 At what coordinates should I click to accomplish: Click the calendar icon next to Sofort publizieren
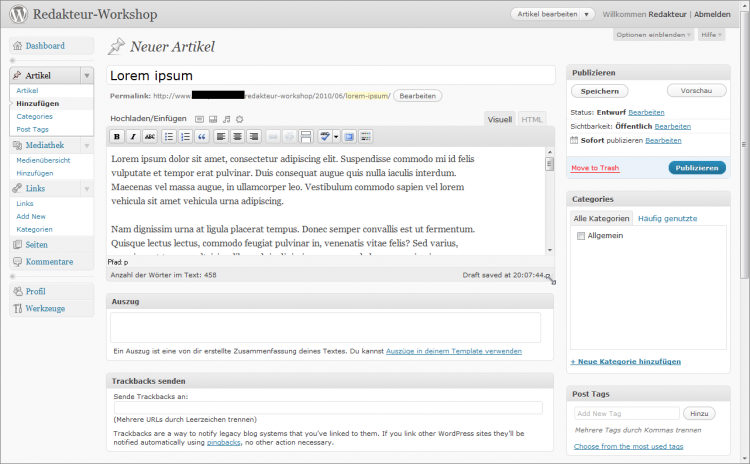pyautogui.click(x=574, y=140)
